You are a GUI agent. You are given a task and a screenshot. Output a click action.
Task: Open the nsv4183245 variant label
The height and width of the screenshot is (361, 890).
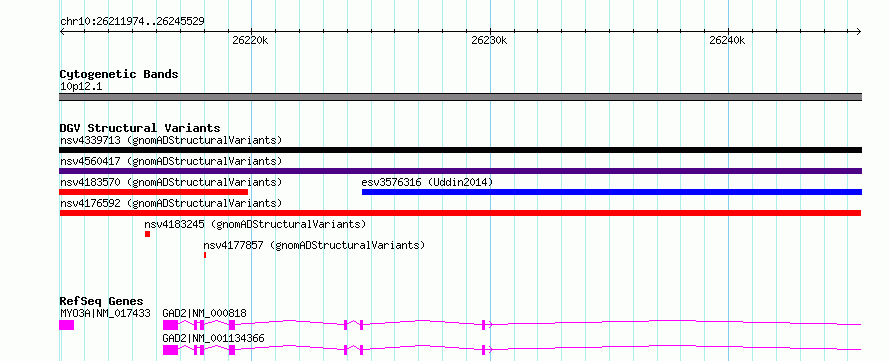coord(255,224)
